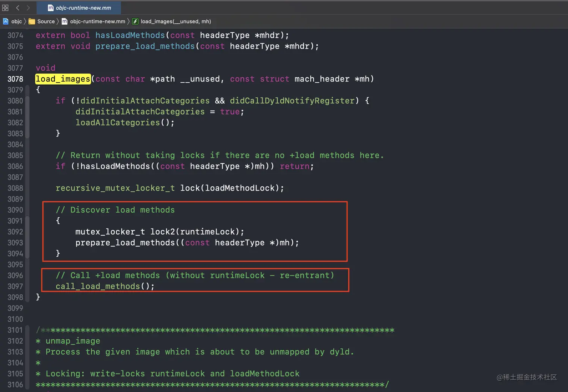The image size is (568, 392).
Task: Click the return keyword on line 3086
Action: 295,166
